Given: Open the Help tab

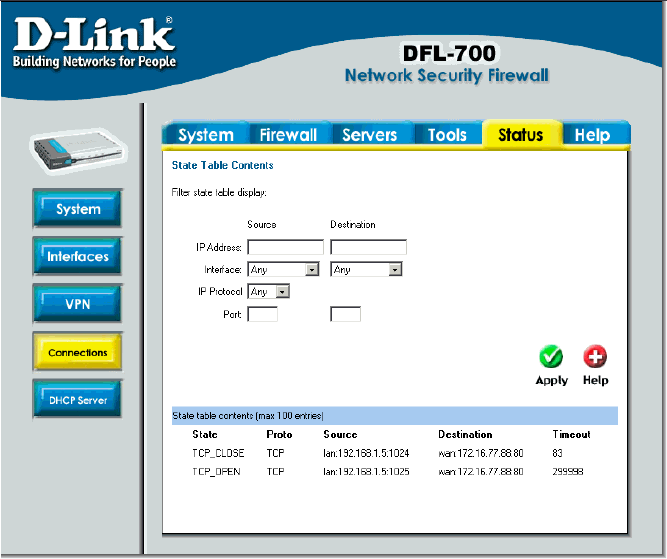Looking at the screenshot, I should point(593,135).
